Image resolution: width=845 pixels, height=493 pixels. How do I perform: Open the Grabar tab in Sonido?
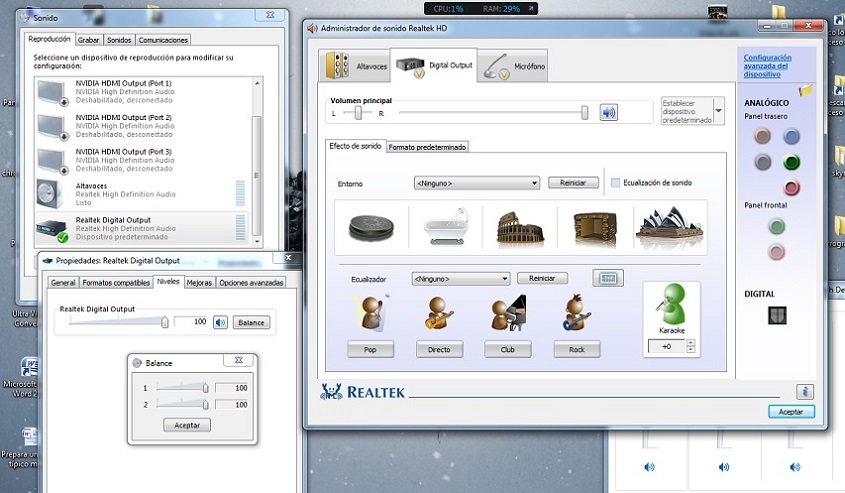click(88, 40)
